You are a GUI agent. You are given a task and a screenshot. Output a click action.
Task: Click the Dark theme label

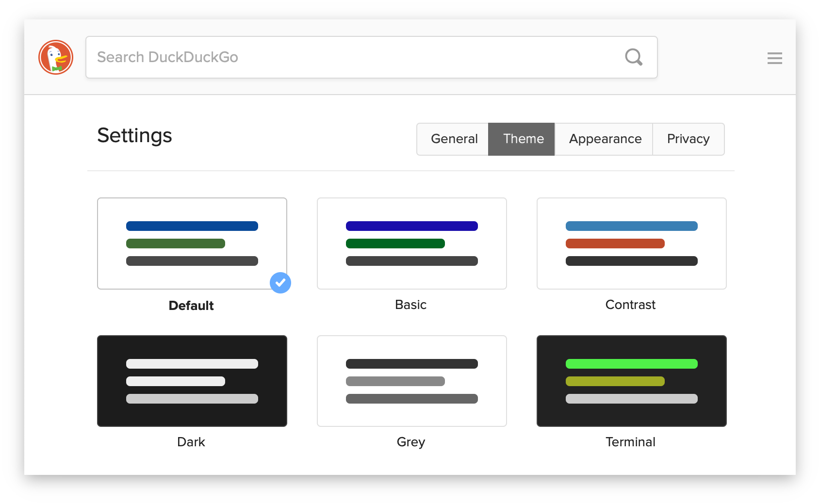point(191,442)
